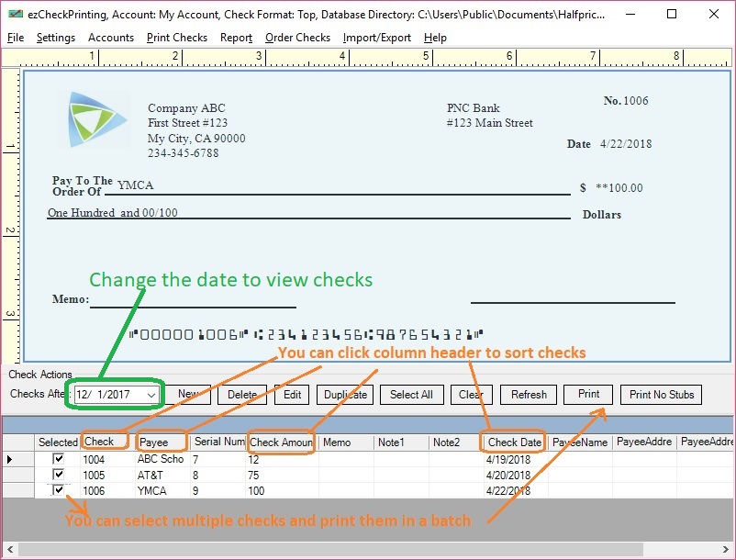736x560 pixels.
Task: Print checks using Print No Stubs
Action: [661, 395]
